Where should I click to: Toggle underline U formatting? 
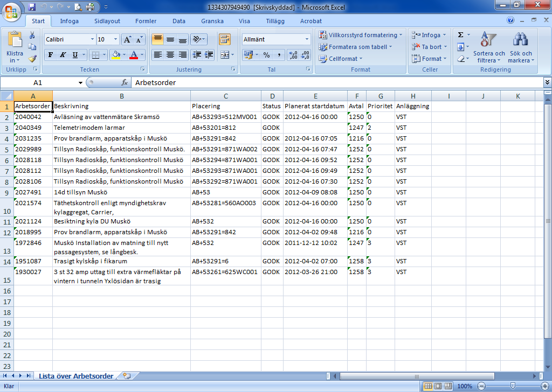(75, 55)
